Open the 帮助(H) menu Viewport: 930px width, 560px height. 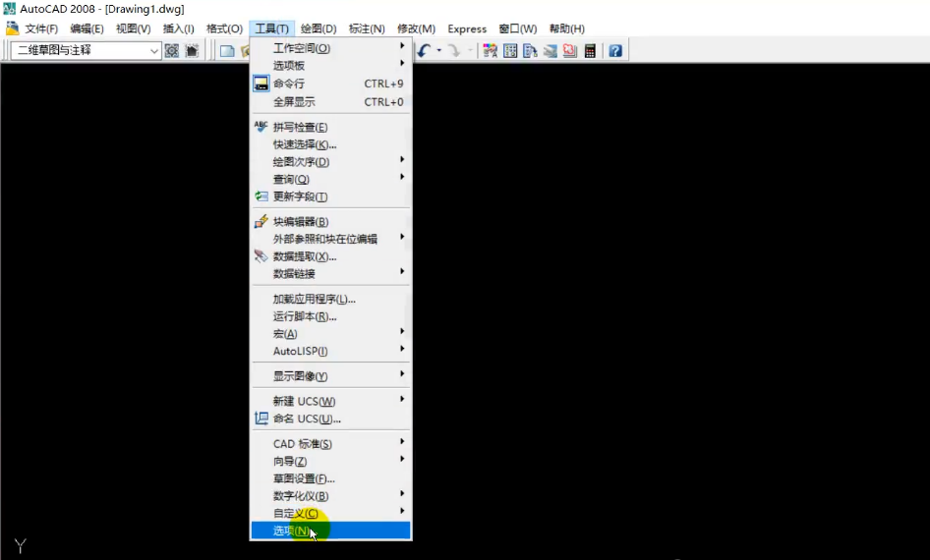pos(567,28)
